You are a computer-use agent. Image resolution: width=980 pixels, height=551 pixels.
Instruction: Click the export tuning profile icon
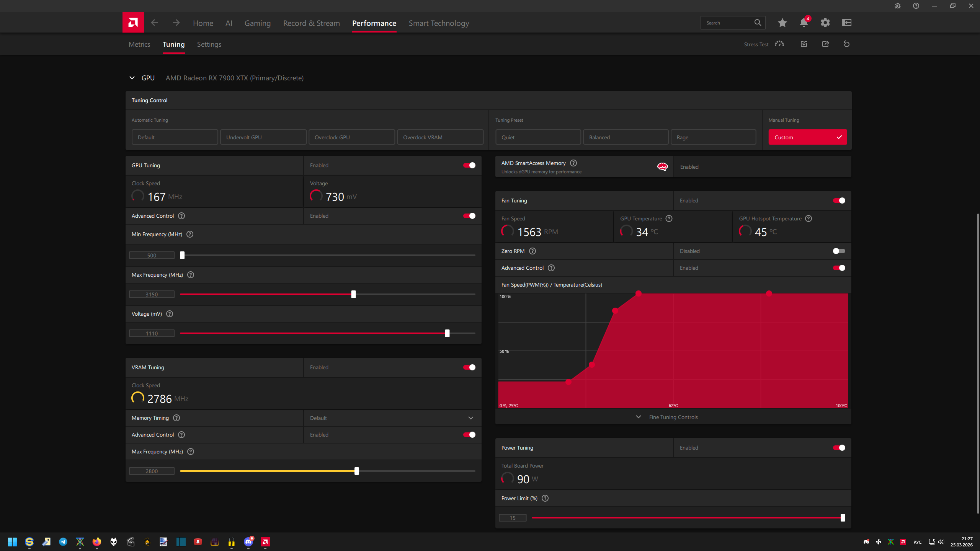[x=825, y=44]
